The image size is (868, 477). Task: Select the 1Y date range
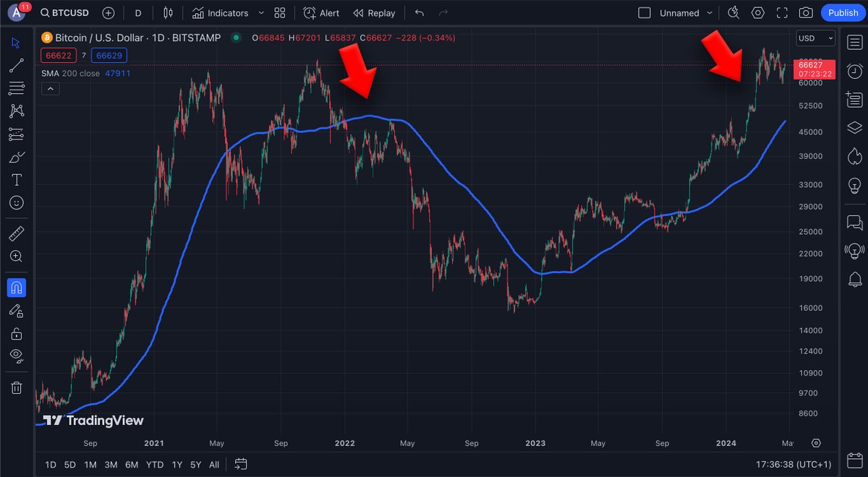[x=177, y=464]
